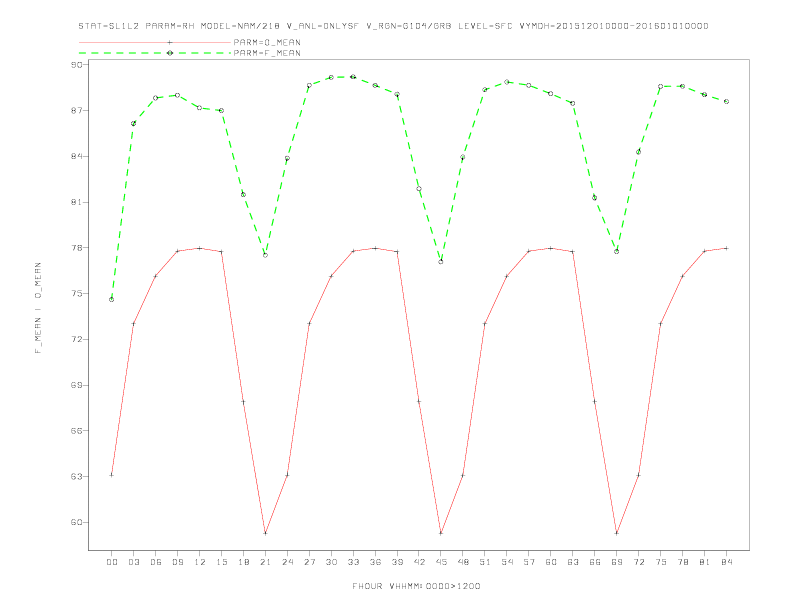792x612 pixels.
Task: Select green F_MEAN point at hour 54
Action: pos(507,82)
